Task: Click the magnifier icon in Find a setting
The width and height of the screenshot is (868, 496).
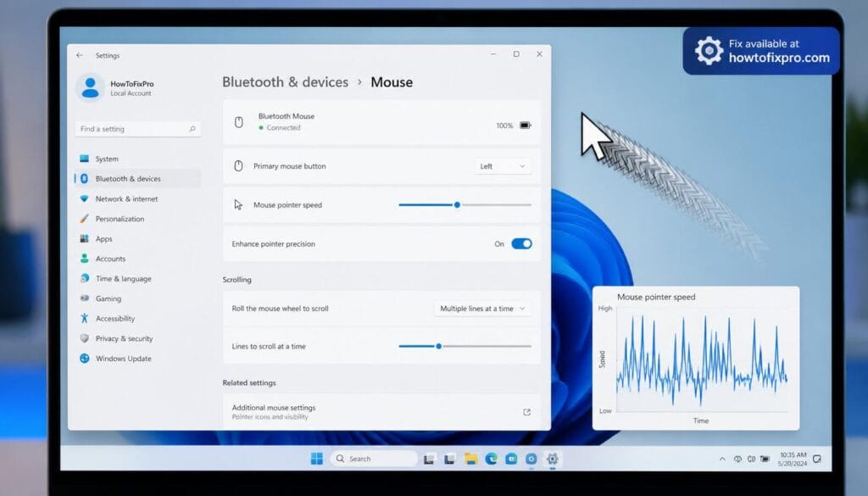Action: [192, 129]
